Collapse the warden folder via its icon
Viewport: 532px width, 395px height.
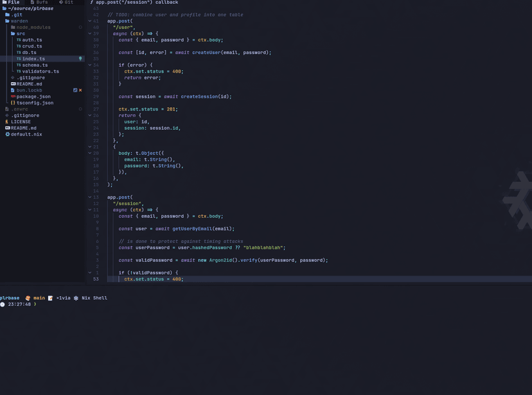point(7,21)
